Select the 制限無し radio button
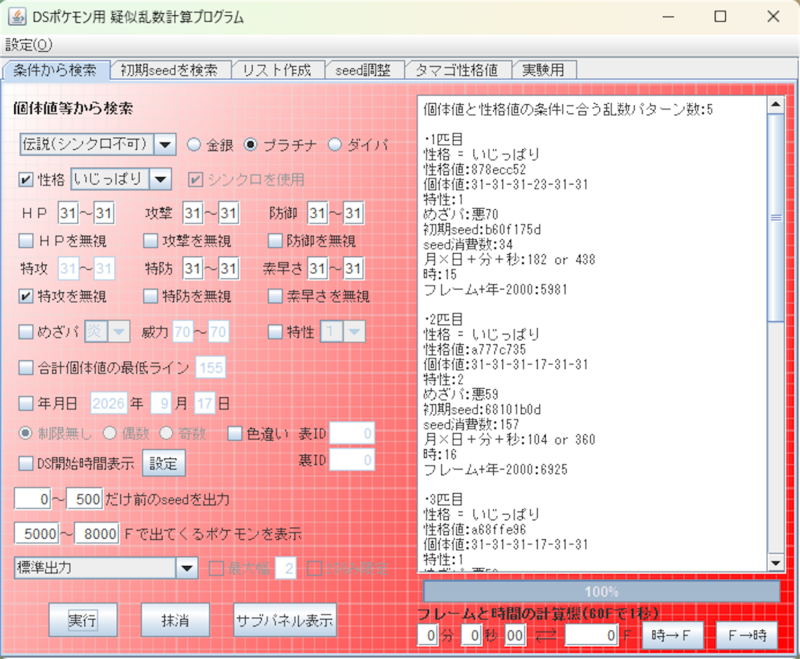The image size is (800, 659). coord(26,434)
